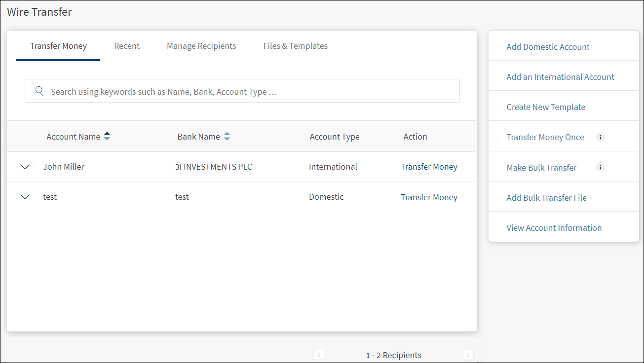Go to next page of recipients
644x363 pixels.
pyautogui.click(x=468, y=355)
